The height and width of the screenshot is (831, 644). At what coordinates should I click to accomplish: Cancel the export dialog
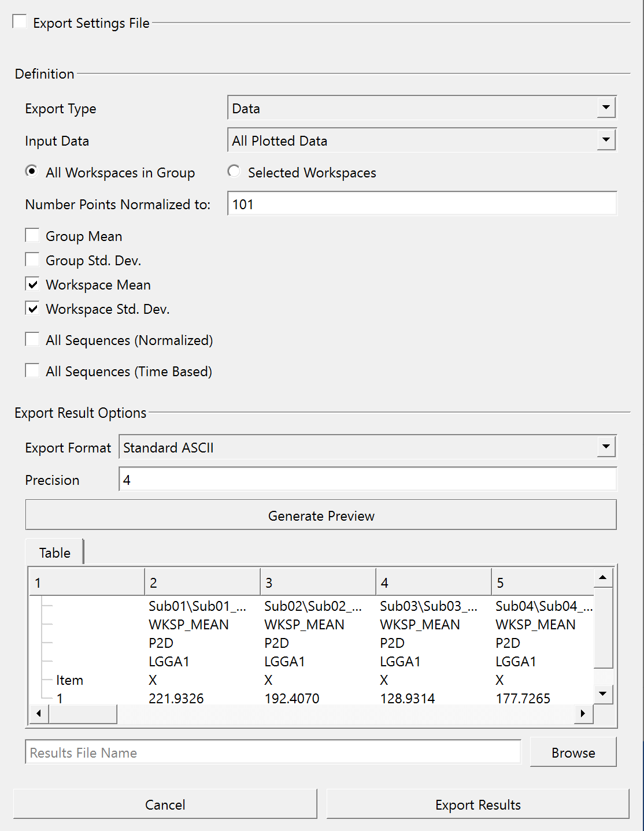tap(165, 804)
